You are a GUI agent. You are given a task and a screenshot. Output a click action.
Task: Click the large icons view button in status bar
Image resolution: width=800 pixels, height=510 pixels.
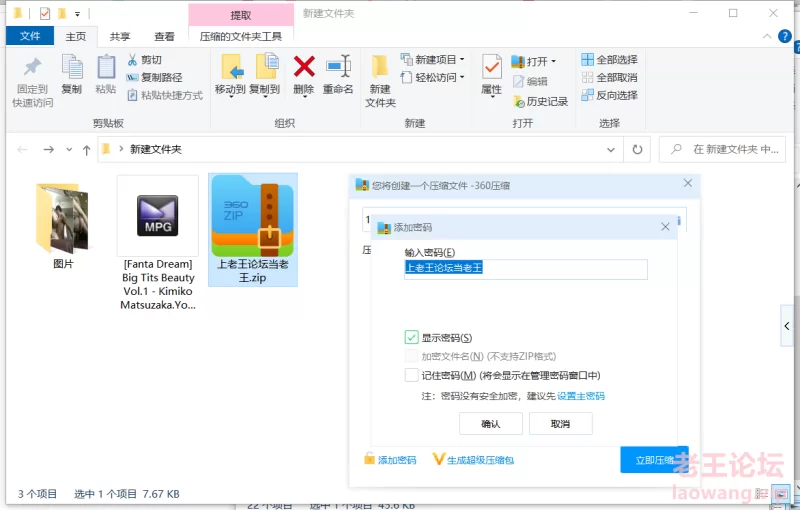[x=782, y=493]
